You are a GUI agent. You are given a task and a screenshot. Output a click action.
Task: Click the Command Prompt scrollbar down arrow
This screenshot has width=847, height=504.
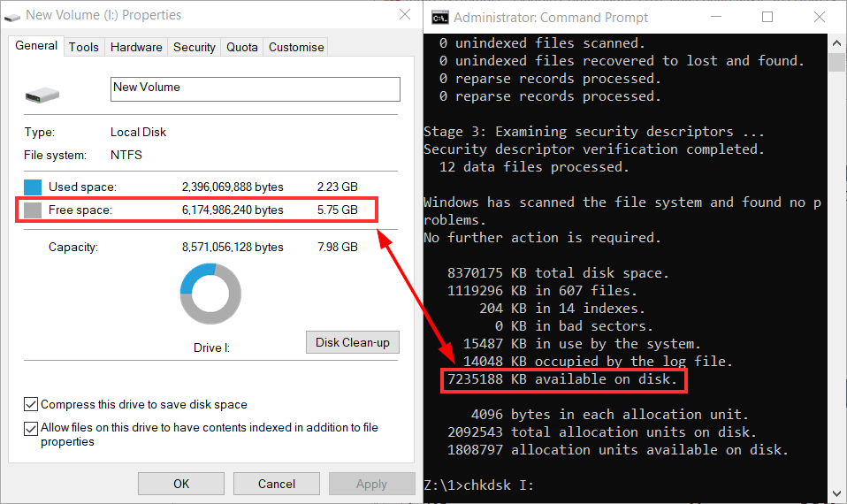pyautogui.click(x=836, y=493)
